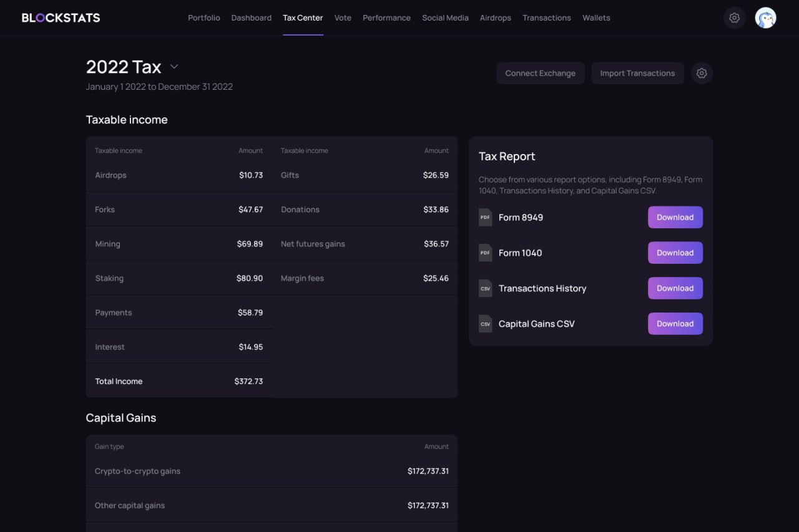Screen dimensions: 799x532
Task: Click the PDF icon for Form 1040
Action: [x=485, y=253]
